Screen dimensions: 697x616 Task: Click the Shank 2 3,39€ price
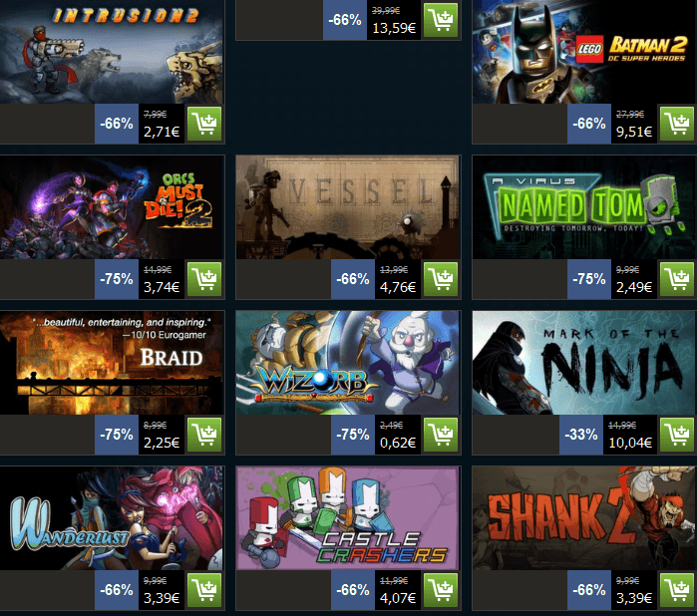(634, 598)
